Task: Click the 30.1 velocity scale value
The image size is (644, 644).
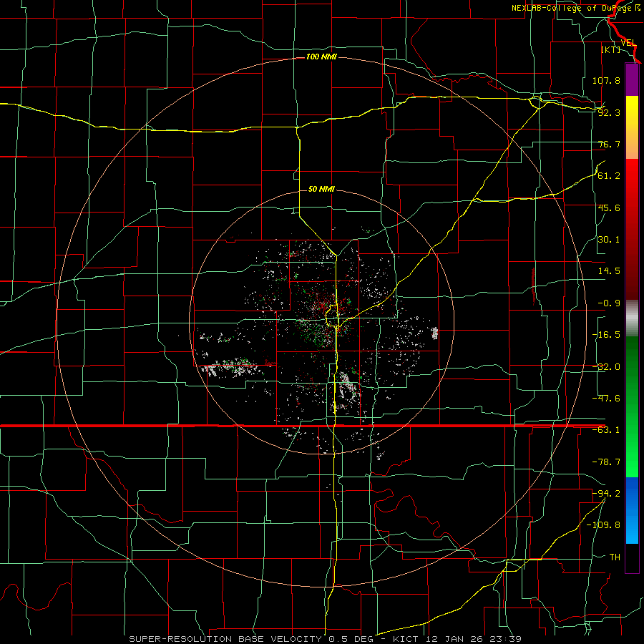Action: pos(609,240)
